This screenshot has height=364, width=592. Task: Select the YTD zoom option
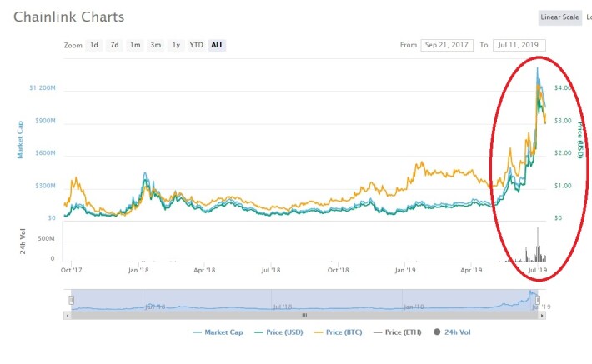196,45
